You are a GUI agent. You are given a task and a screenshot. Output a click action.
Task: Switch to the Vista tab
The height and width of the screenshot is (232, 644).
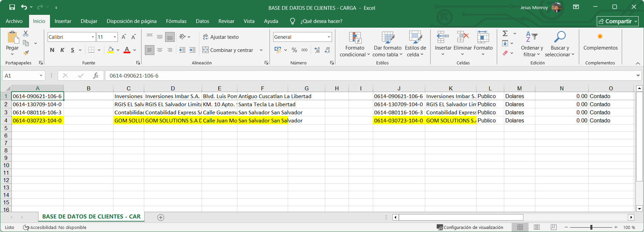pos(249,21)
